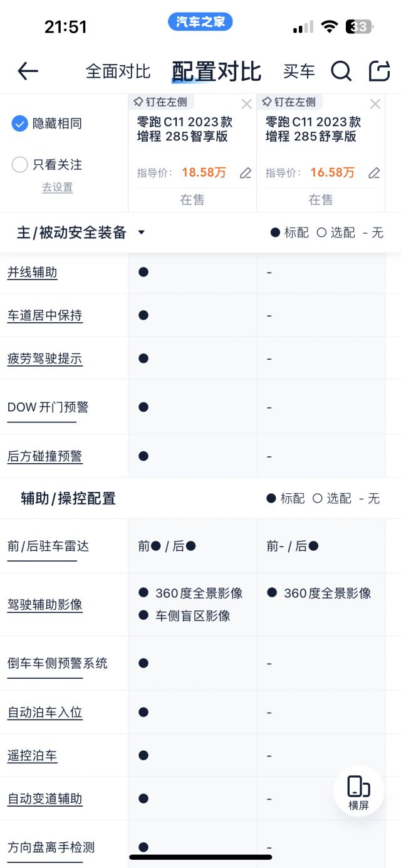Click the 在售 status under 智享版
Screen dimensions: 401x868
coord(192,199)
